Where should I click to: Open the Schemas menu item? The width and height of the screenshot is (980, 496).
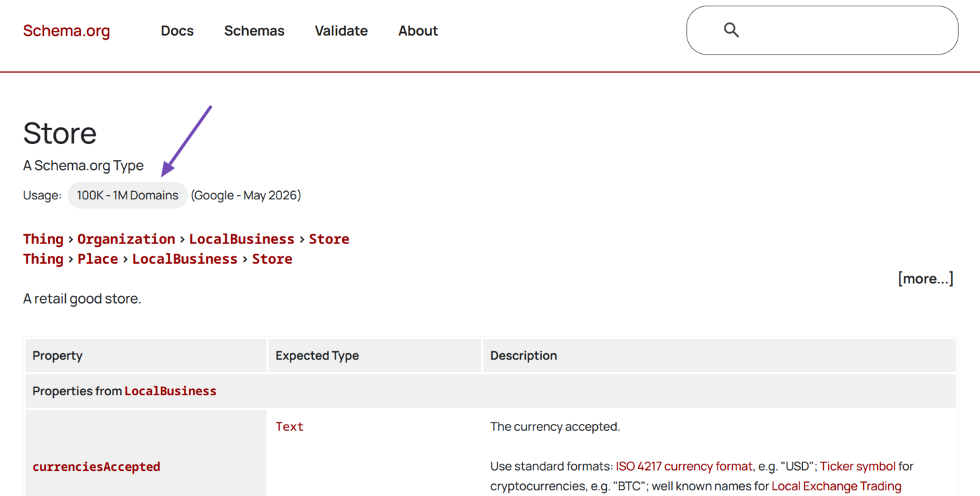click(x=254, y=31)
